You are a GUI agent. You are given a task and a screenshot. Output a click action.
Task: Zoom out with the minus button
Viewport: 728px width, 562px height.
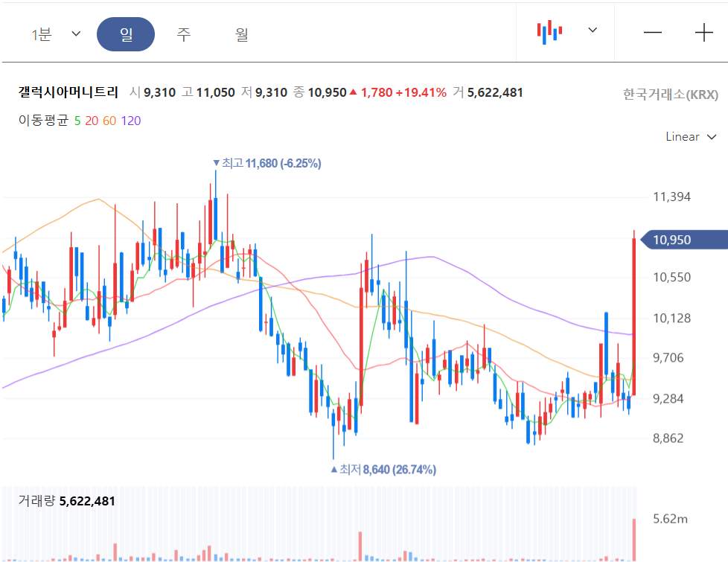point(652,33)
